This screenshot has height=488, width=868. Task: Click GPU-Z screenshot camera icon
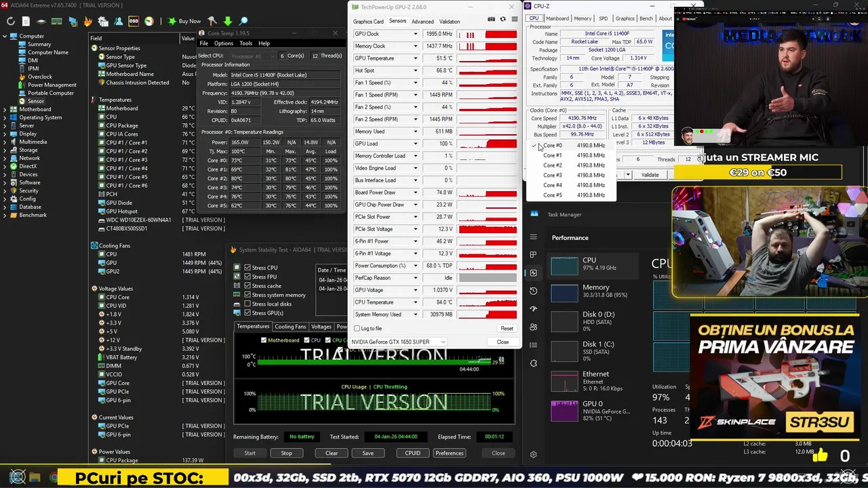tap(491, 19)
